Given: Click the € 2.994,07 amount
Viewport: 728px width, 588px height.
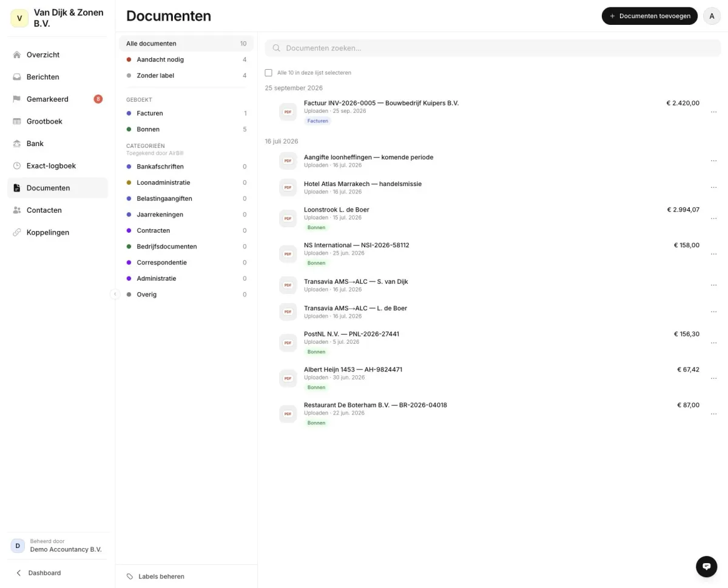Looking at the screenshot, I should click(682, 210).
